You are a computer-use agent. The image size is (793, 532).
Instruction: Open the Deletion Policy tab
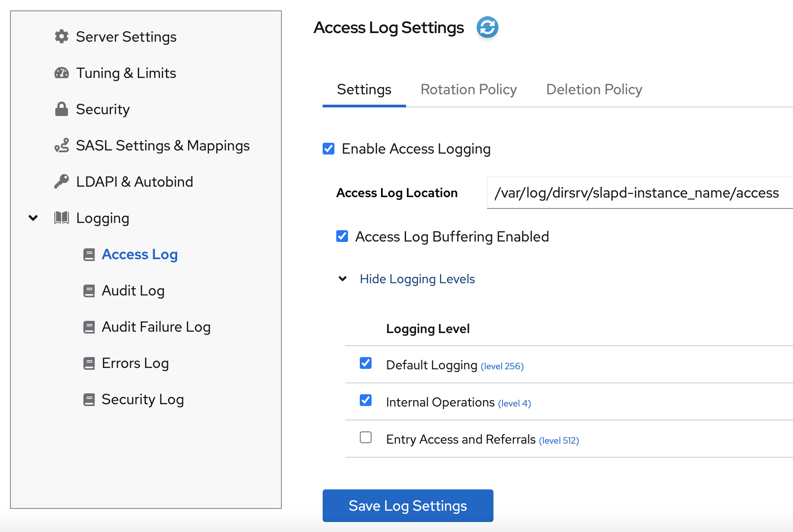point(594,90)
